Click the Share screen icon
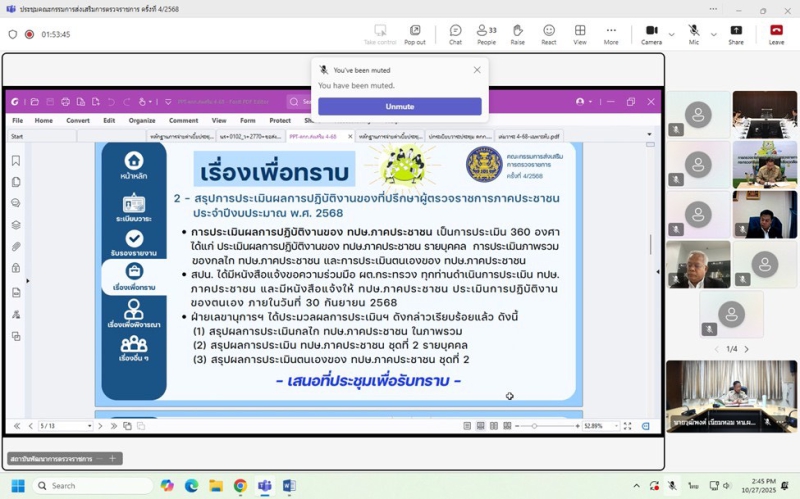 click(736, 33)
